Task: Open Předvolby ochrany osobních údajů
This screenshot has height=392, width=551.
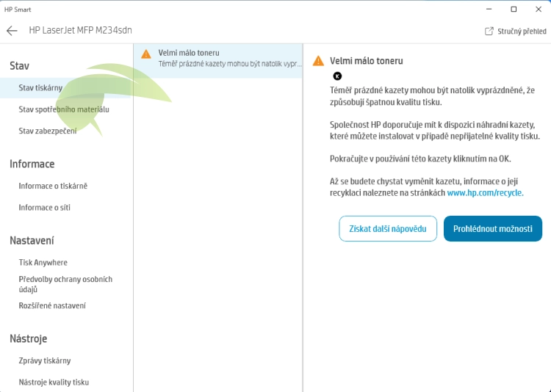Action: (65, 284)
